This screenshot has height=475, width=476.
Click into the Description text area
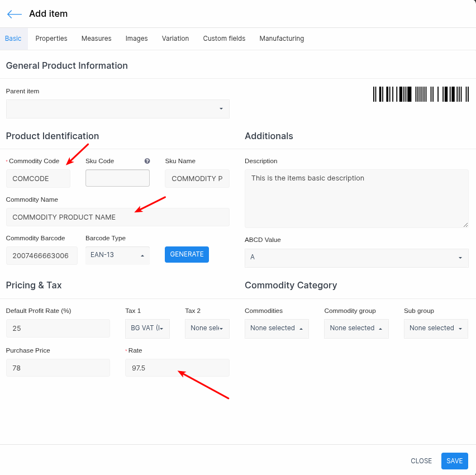(x=356, y=198)
